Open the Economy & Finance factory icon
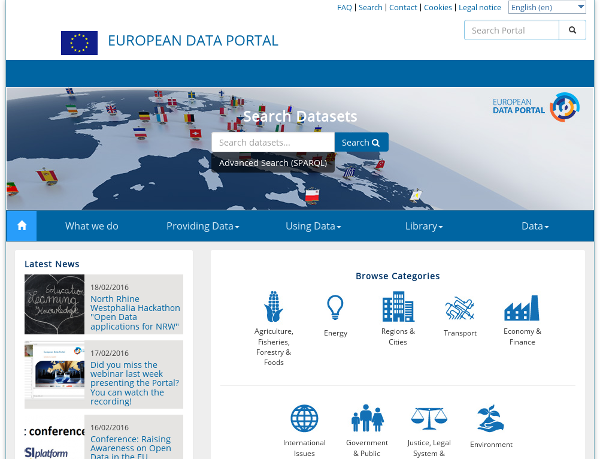 point(522,308)
